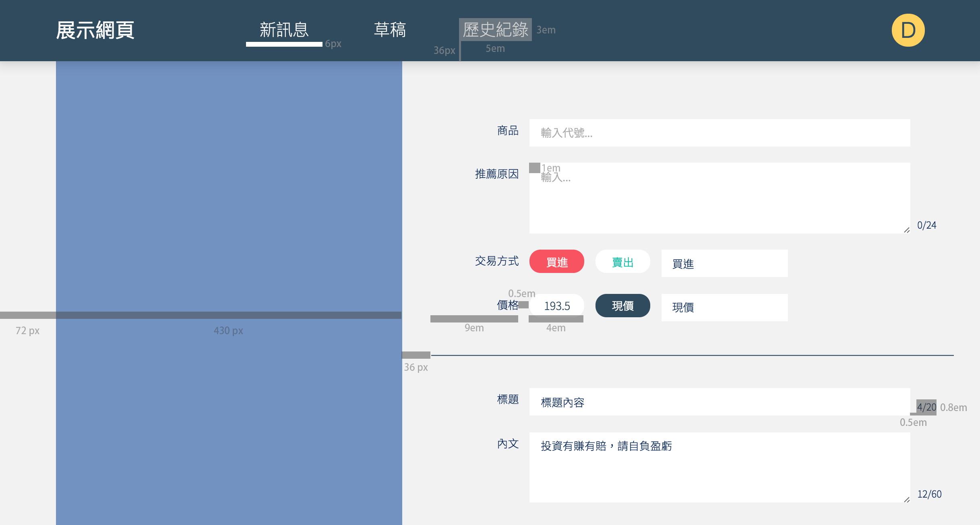Open the 買進 trade type dropdown

(x=724, y=263)
